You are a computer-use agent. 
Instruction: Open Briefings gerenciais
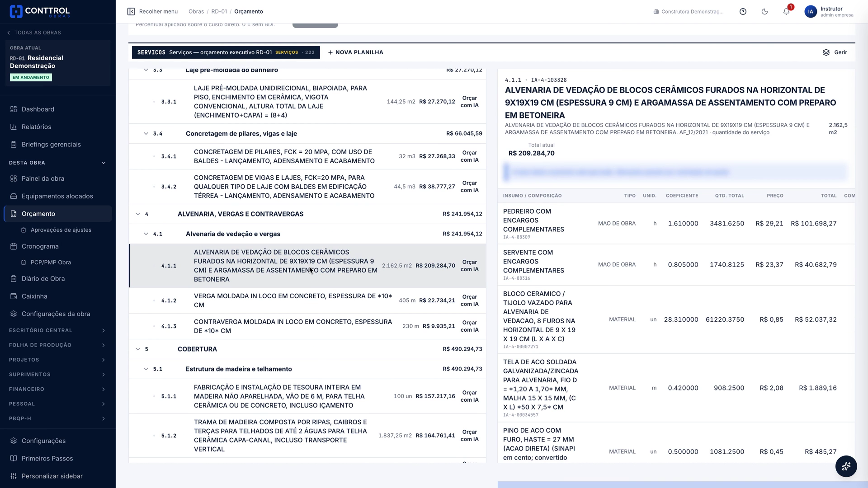click(58, 145)
